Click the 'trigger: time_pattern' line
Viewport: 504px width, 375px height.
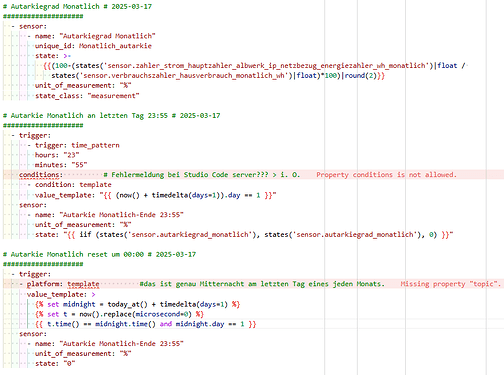pyautogui.click(x=77, y=145)
